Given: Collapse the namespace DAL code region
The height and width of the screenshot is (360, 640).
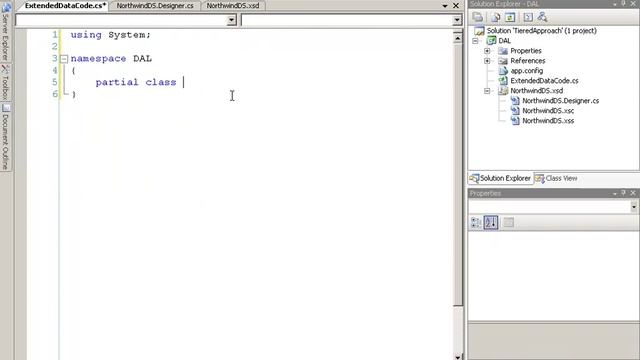Looking at the screenshot, I should (64, 59).
